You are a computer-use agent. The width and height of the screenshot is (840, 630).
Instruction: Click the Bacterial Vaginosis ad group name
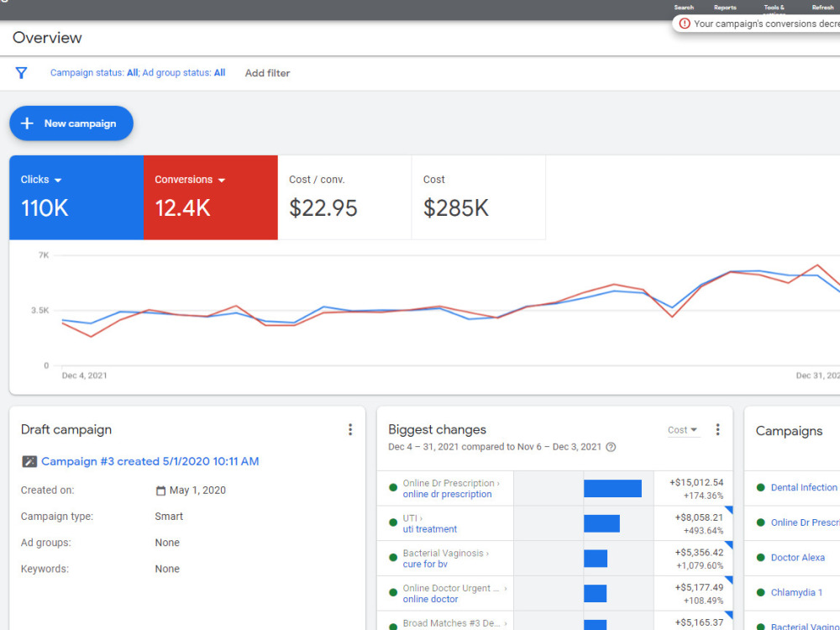(443, 554)
